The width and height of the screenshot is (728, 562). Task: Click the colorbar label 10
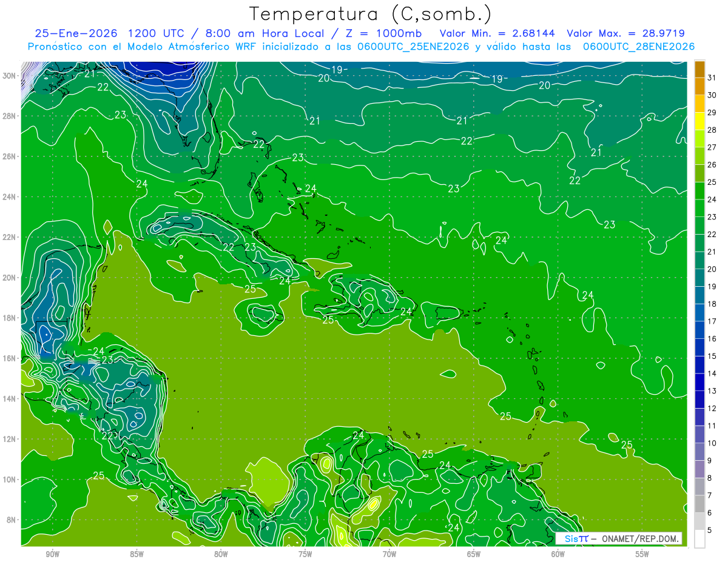[x=712, y=443]
